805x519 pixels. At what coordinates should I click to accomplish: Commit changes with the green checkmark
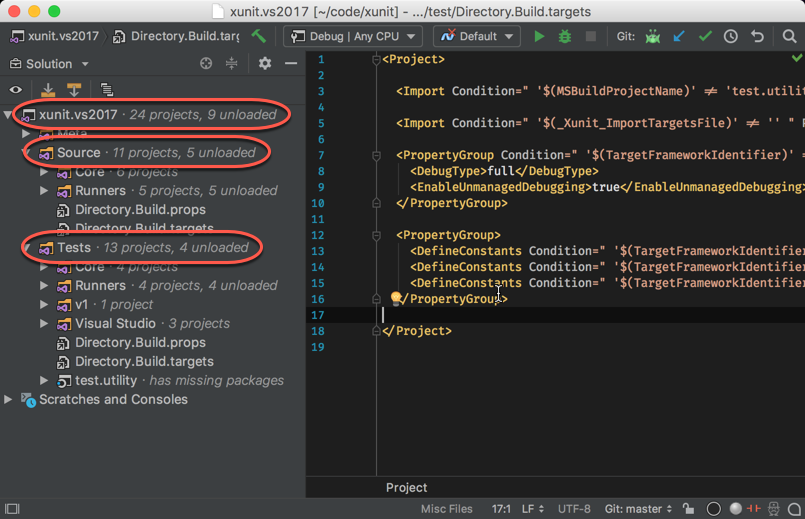[x=705, y=36]
